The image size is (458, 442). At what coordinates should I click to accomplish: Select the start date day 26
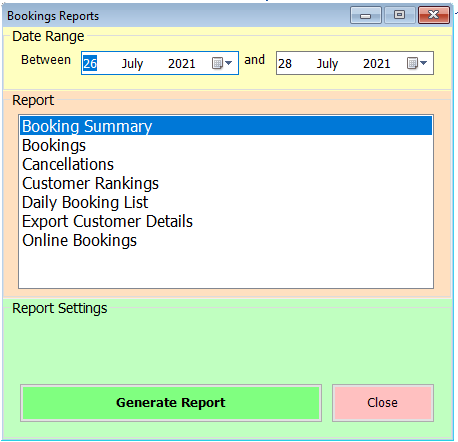[90, 63]
